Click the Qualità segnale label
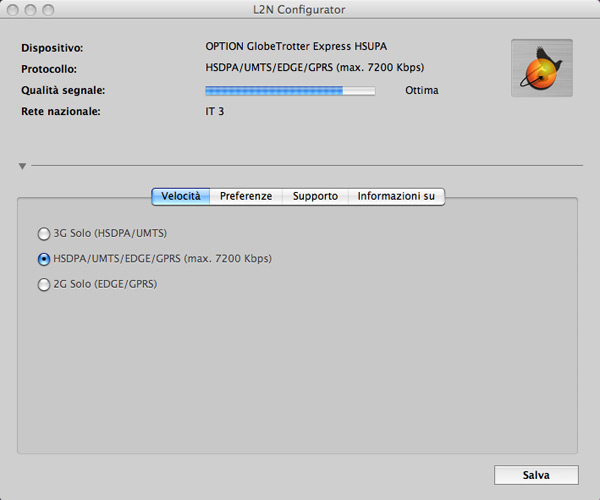 coord(63,90)
